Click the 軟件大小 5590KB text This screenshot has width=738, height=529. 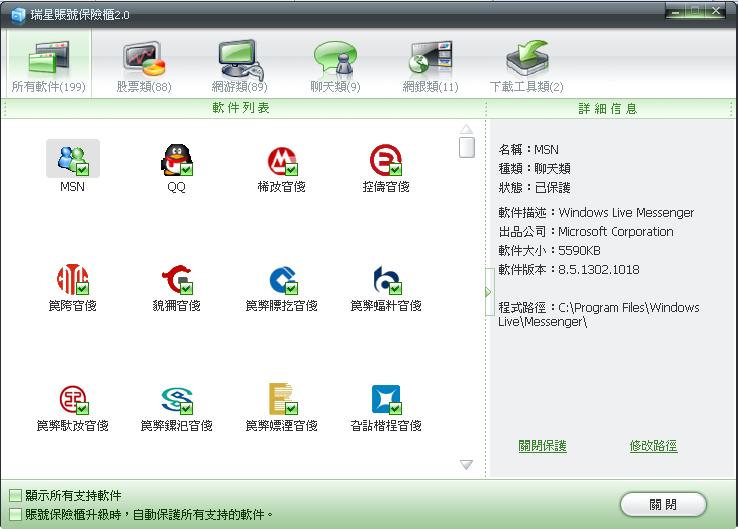tap(549, 251)
